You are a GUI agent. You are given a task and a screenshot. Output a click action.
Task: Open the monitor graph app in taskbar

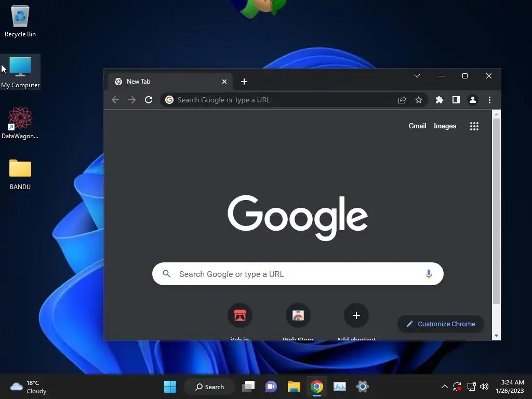tap(339, 387)
